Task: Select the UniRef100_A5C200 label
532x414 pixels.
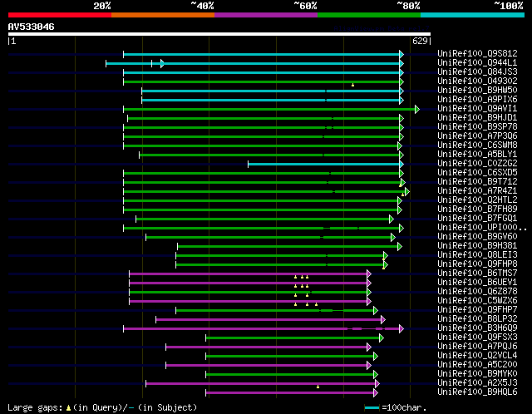Action: click(477, 365)
